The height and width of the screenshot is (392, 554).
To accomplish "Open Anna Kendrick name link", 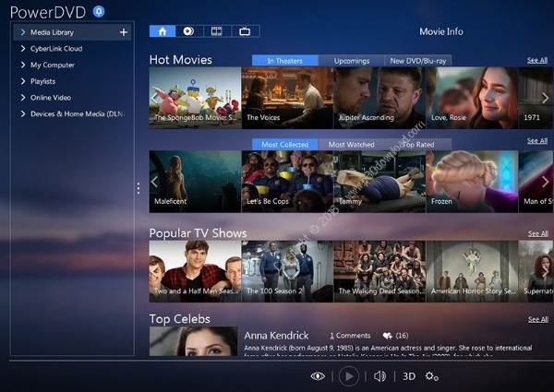I will 276,335.
